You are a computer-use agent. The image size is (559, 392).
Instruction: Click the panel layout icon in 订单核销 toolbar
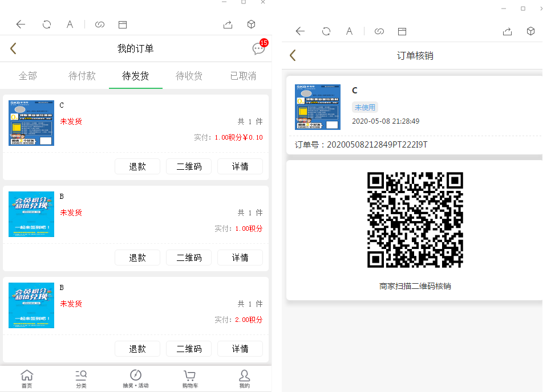point(402,31)
